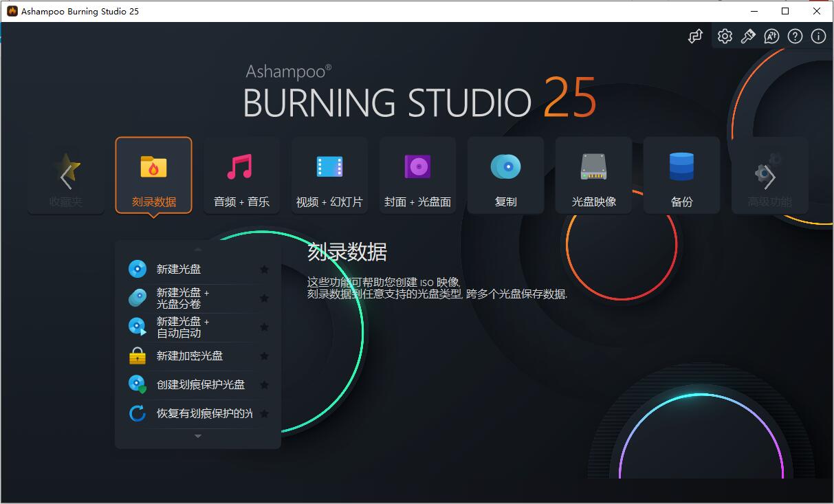Open the info icon in the toolbar

(x=818, y=36)
